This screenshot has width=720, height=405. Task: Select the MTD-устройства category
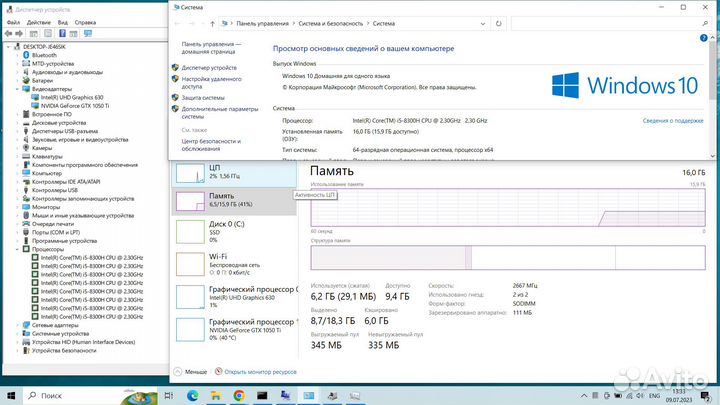[x=53, y=64]
